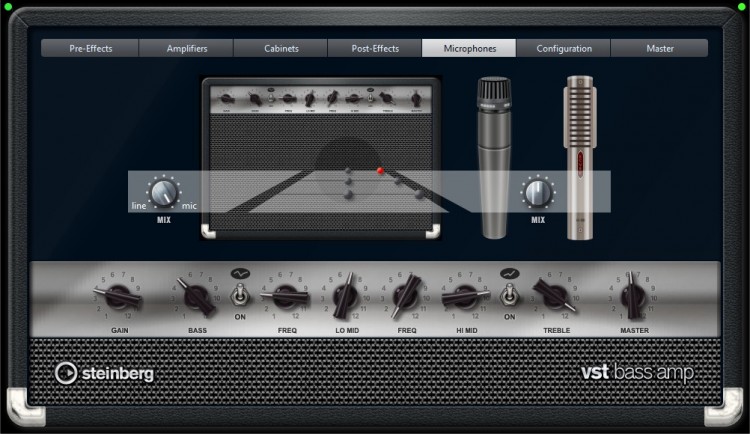Open the Configuration tab
Screen dimensions: 750x434
[x=563, y=48]
